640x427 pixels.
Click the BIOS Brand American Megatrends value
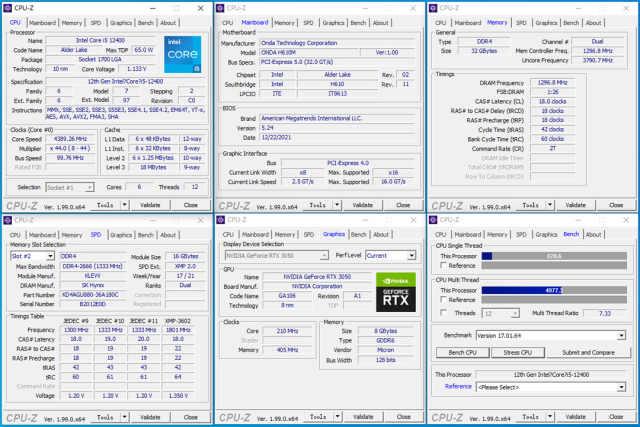pos(338,118)
